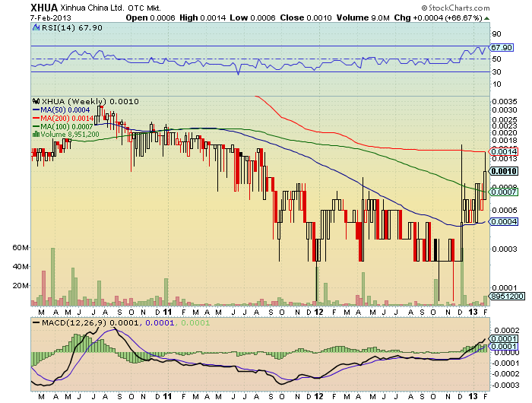
Task: Click the candlestick icon beside XHUA (Weekly)
Action: (x=36, y=101)
